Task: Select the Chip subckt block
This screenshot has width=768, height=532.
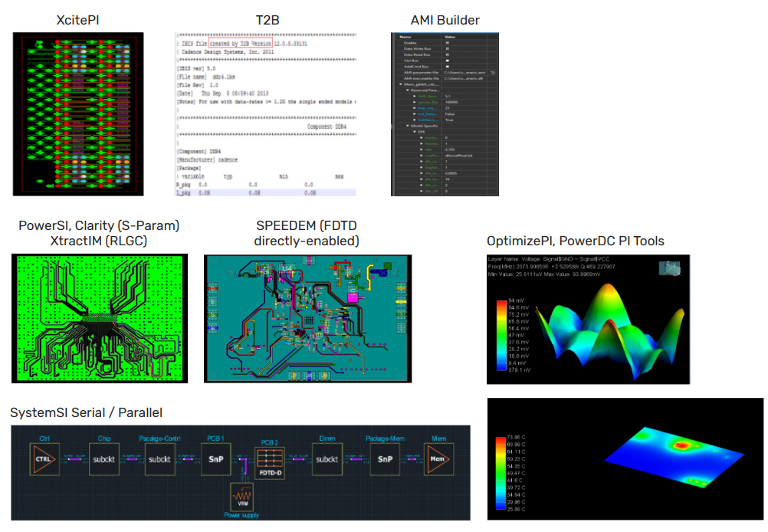Action: (103, 459)
